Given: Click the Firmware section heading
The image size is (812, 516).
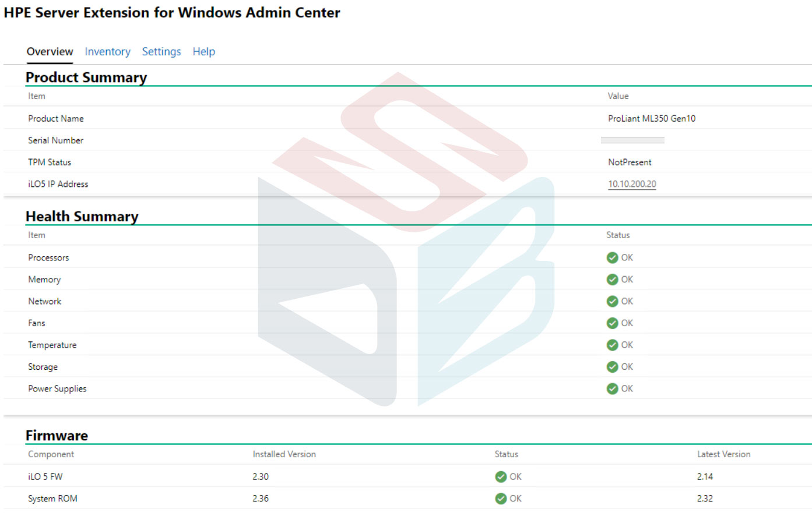Looking at the screenshot, I should [x=57, y=435].
